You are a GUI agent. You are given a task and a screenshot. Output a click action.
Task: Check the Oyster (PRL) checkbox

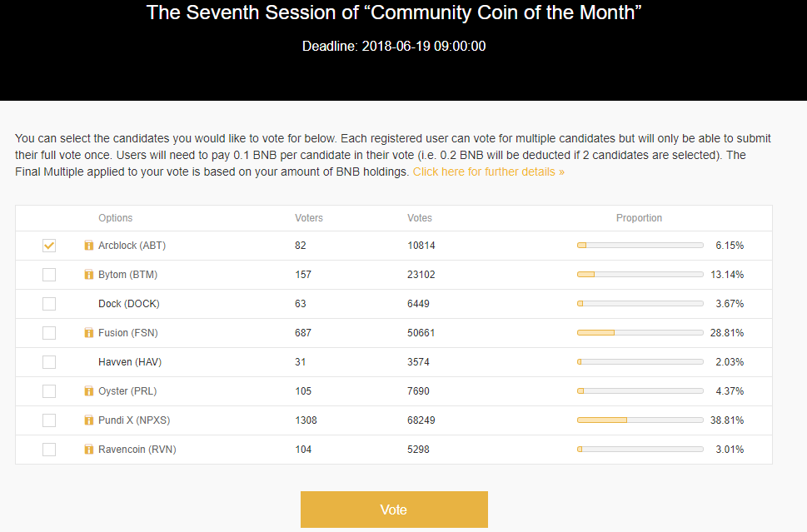click(x=49, y=391)
